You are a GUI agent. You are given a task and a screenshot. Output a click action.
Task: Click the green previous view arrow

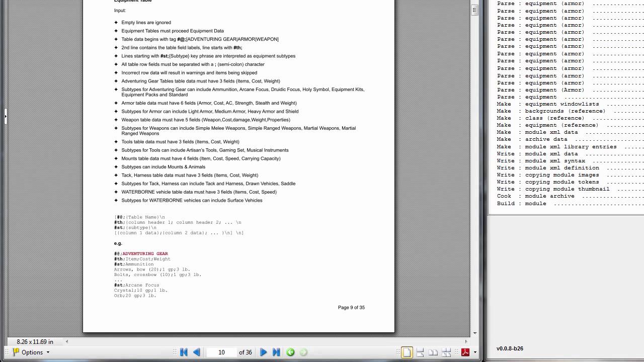pyautogui.click(x=290, y=352)
